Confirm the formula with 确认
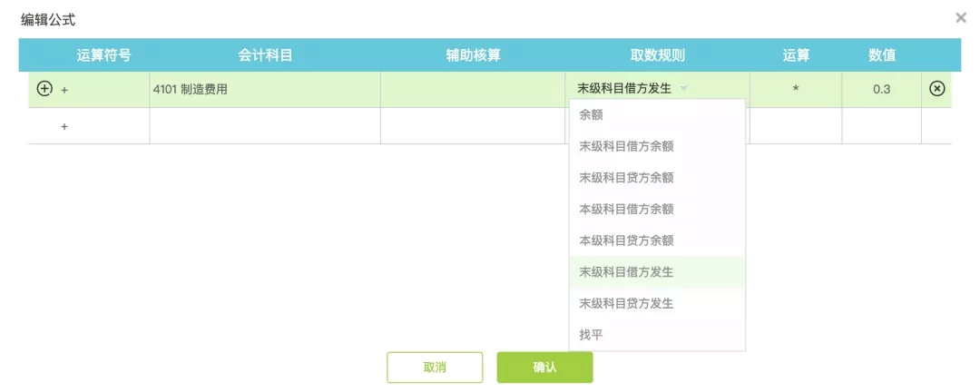Image resolution: width=980 pixels, height=392 pixels. [x=544, y=367]
